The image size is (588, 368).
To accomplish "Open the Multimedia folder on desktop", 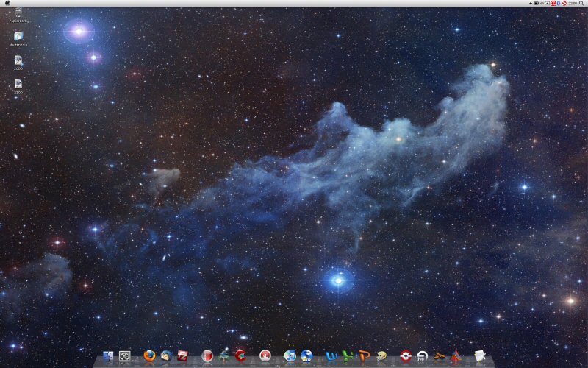I will pos(18,36).
